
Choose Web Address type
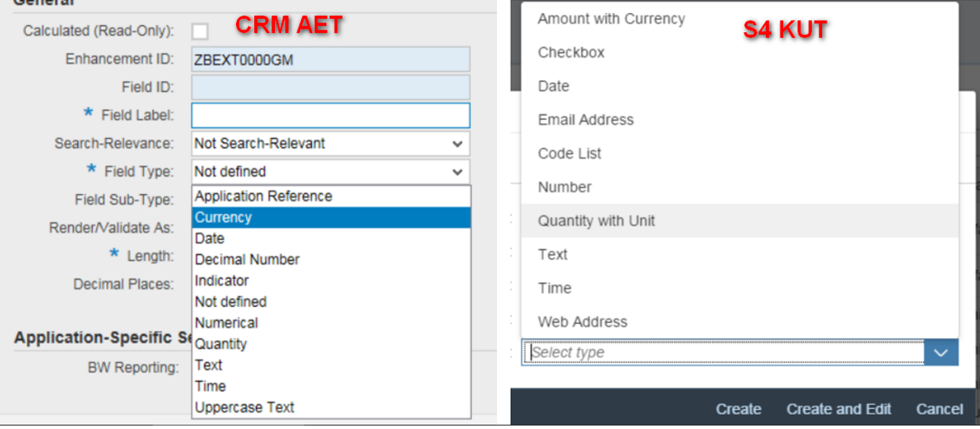click(740, 322)
